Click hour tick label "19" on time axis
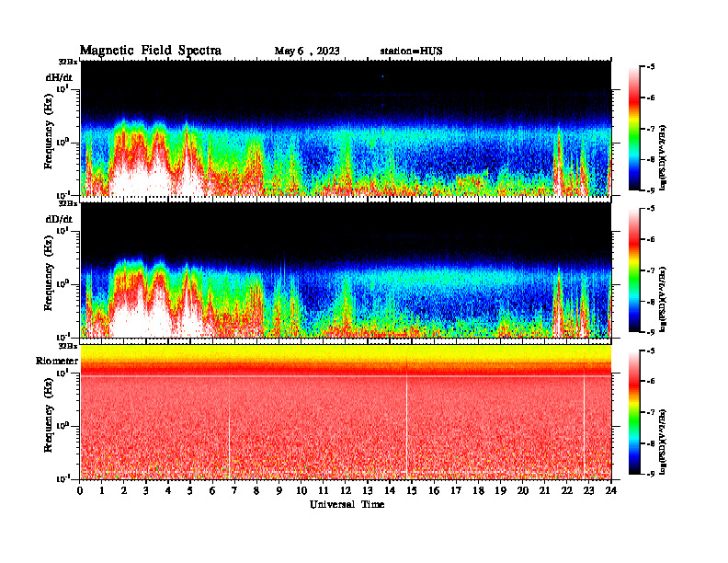 point(500,490)
